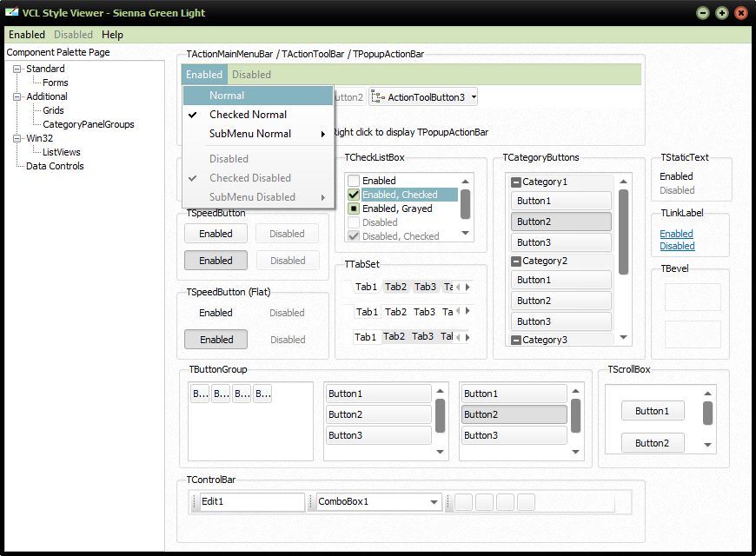Collapse Category1 using its minus icon
756x556 pixels.
516,182
